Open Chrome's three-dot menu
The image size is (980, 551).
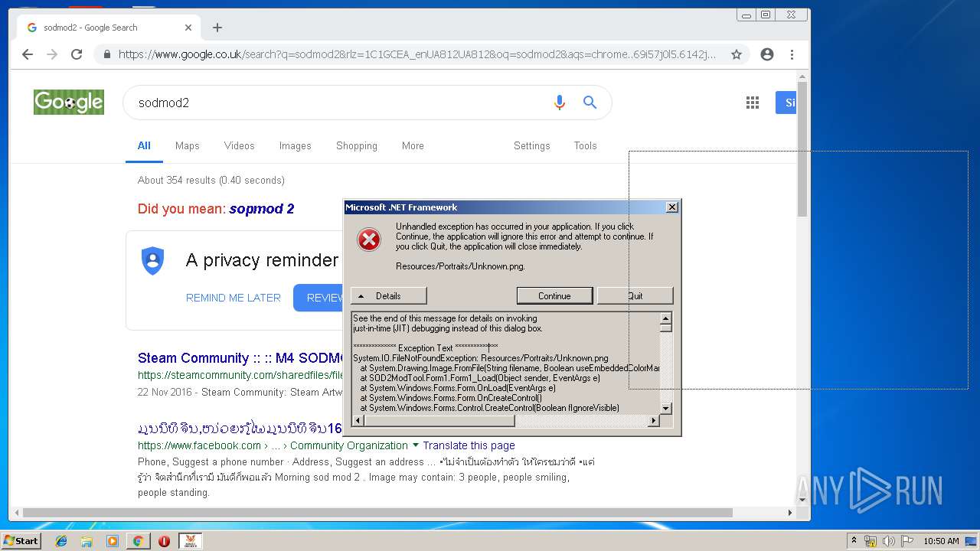[x=792, y=54]
